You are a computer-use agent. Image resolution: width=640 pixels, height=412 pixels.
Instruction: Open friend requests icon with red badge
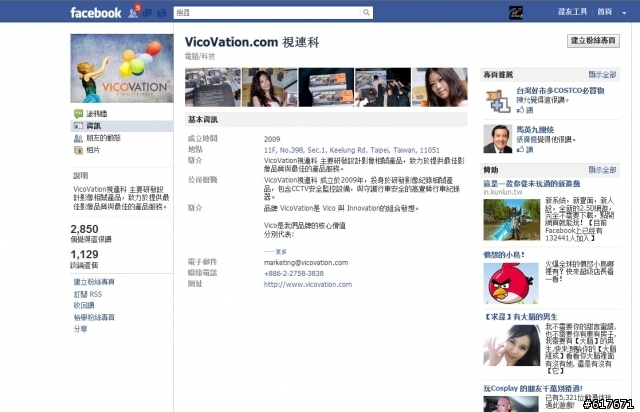point(133,12)
